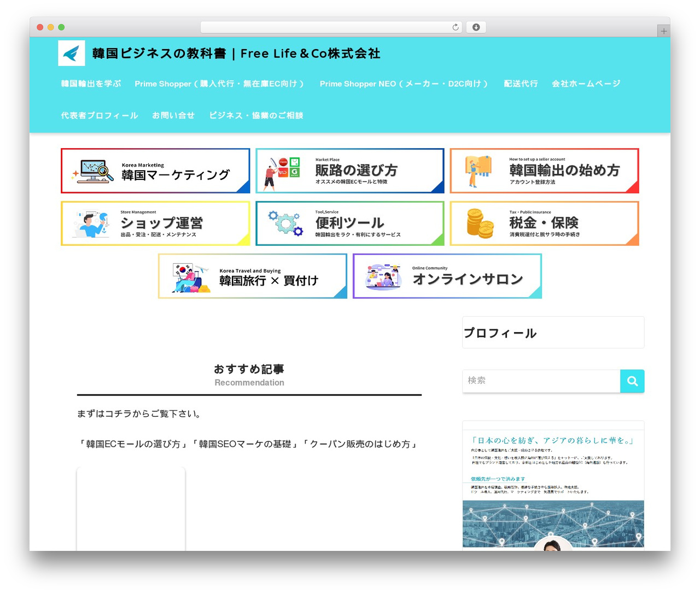The width and height of the screenshot is (700, 593).
Task: Close the browser window with red button
Action: [x=40, y=27]
